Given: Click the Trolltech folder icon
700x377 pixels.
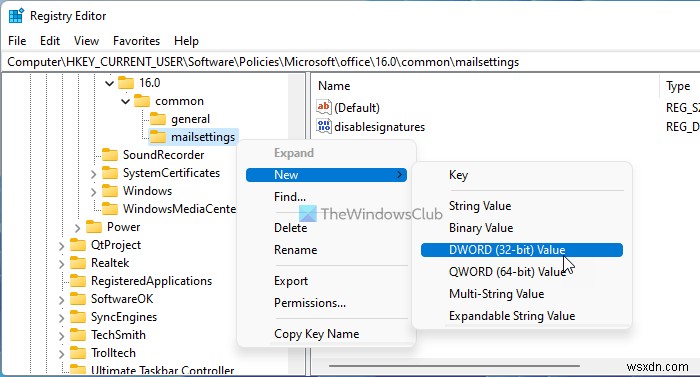Looking at the screenshot, I should [78, 353].
